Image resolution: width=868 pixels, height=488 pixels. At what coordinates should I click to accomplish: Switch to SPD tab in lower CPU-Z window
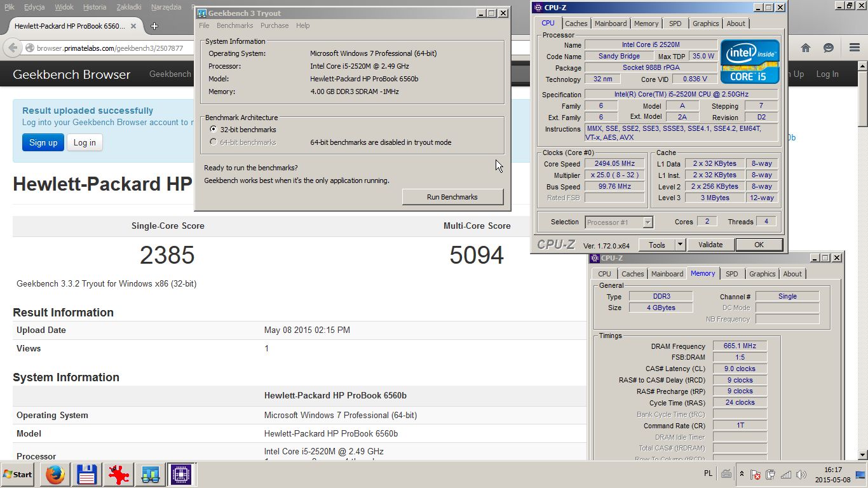click(x=732, y=274)
